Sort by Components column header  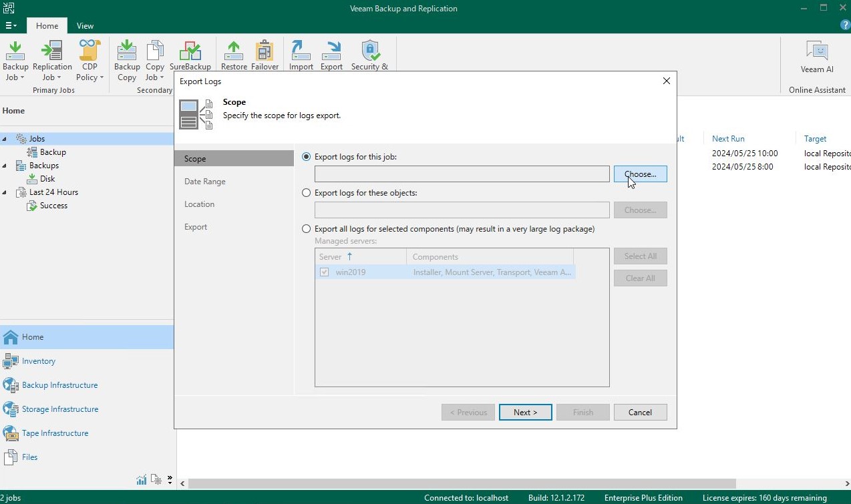point(490,257)
